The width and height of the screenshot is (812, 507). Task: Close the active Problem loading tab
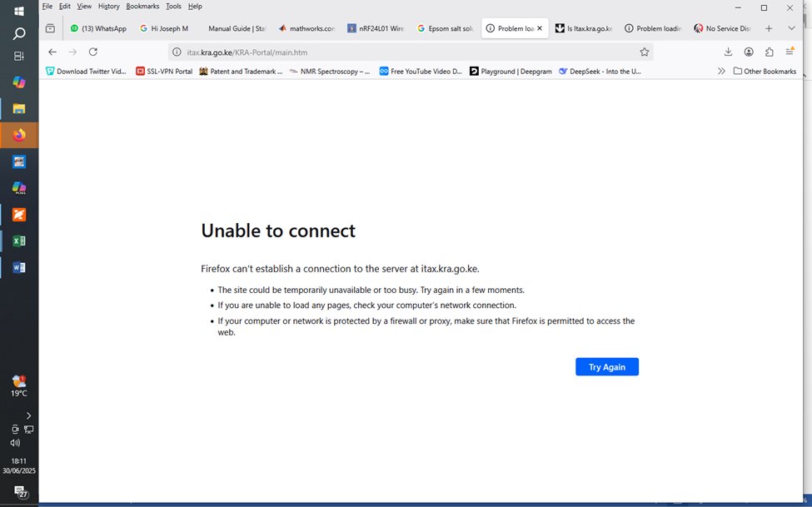[x=540, y=28]
